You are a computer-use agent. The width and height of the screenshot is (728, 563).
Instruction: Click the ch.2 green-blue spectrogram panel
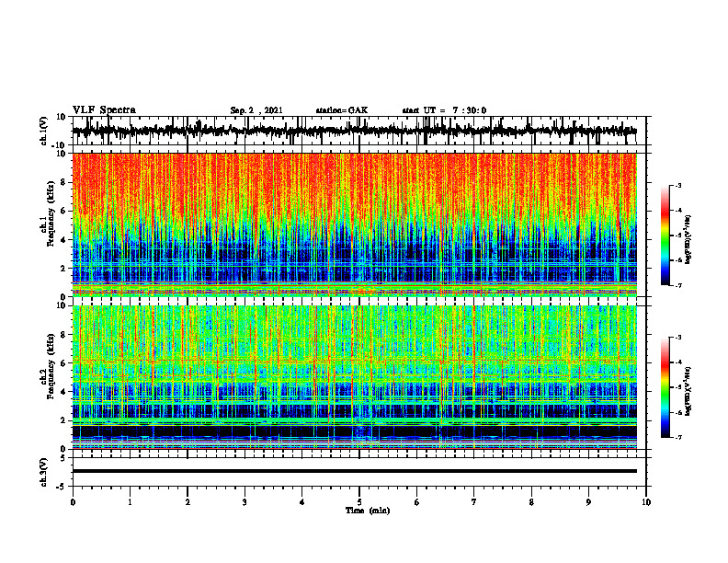coord(354,377)
